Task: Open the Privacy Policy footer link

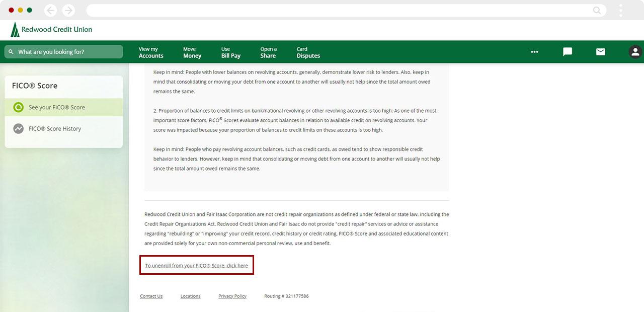Action: pos(232,296)
